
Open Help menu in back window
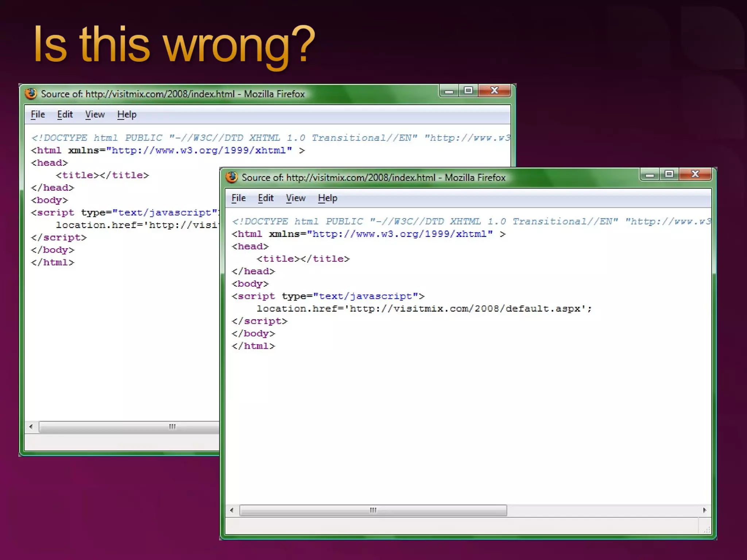tap(127, 114)
